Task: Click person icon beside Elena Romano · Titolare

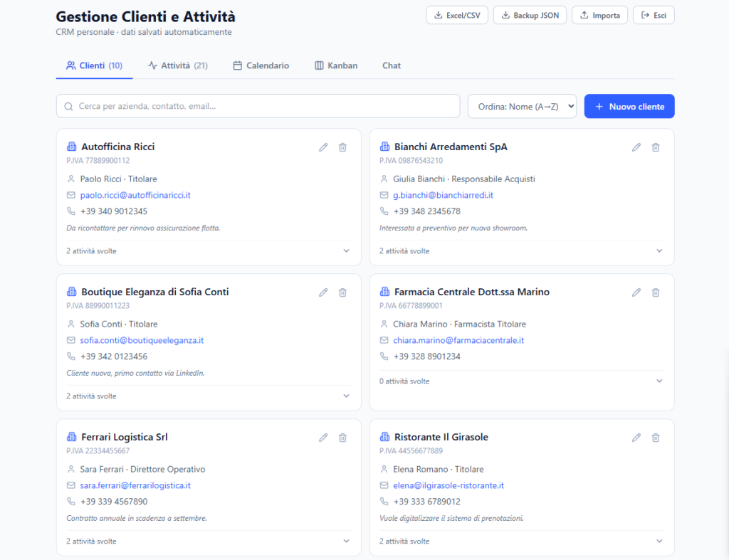Action: [384, 469]
